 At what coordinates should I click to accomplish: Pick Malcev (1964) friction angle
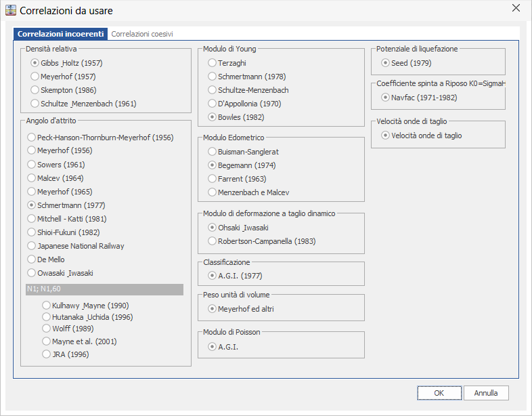tap(56, 178)
